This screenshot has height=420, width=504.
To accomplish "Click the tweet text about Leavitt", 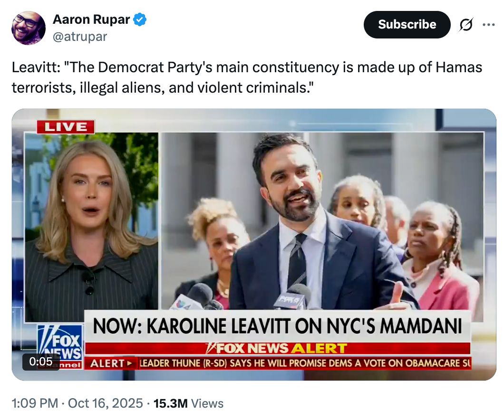I will (x=247, y=77).
